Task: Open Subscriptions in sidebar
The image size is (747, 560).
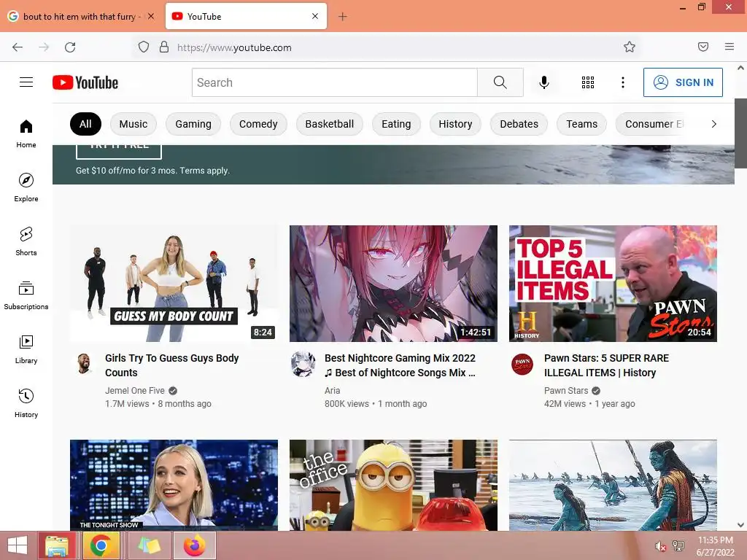Action: pyautogui.click(x=26, y=295)
